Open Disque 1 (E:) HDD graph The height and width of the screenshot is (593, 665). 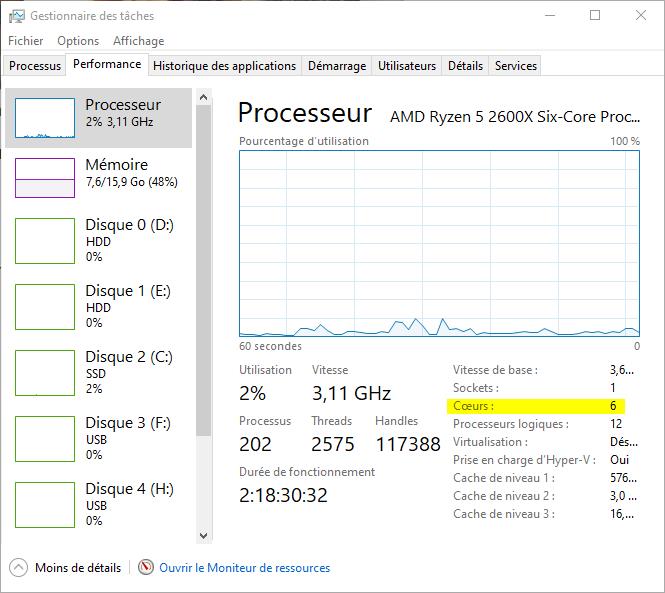coord(45,307)
